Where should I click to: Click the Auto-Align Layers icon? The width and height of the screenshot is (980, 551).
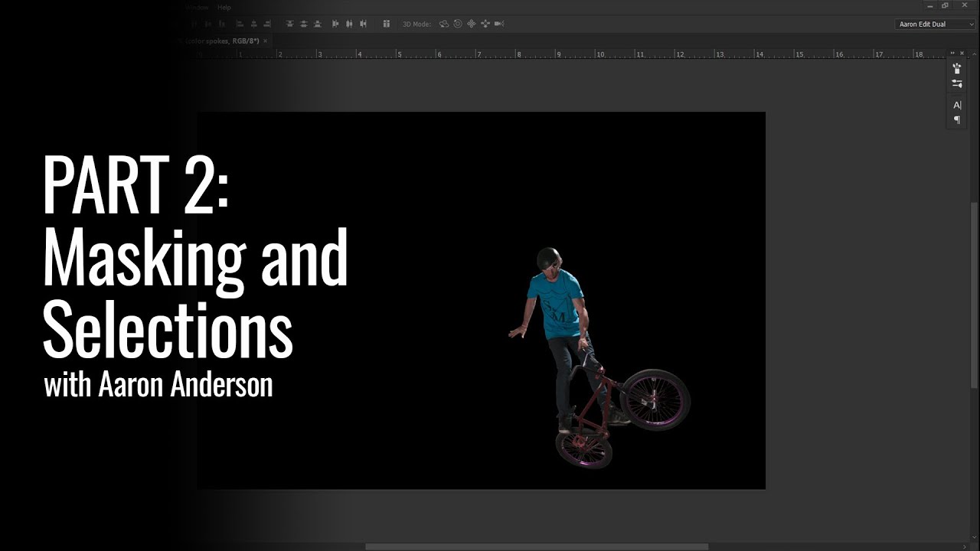[386, 24]
